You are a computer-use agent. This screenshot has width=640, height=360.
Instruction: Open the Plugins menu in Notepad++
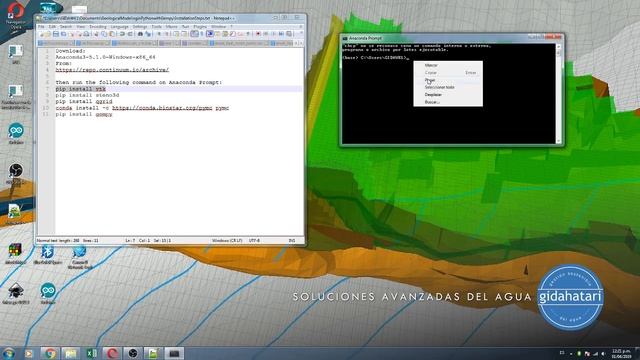(x=200, y=27)
